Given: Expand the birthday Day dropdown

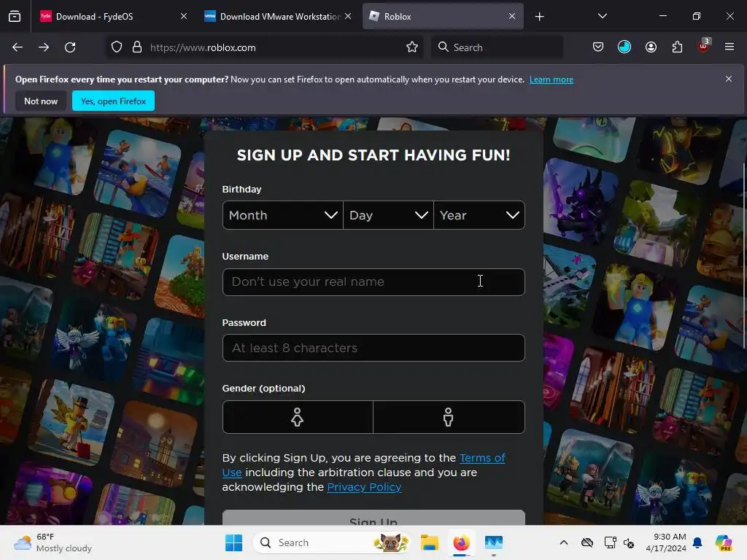Looking at the screenshot, I should (x=388, y=215).
